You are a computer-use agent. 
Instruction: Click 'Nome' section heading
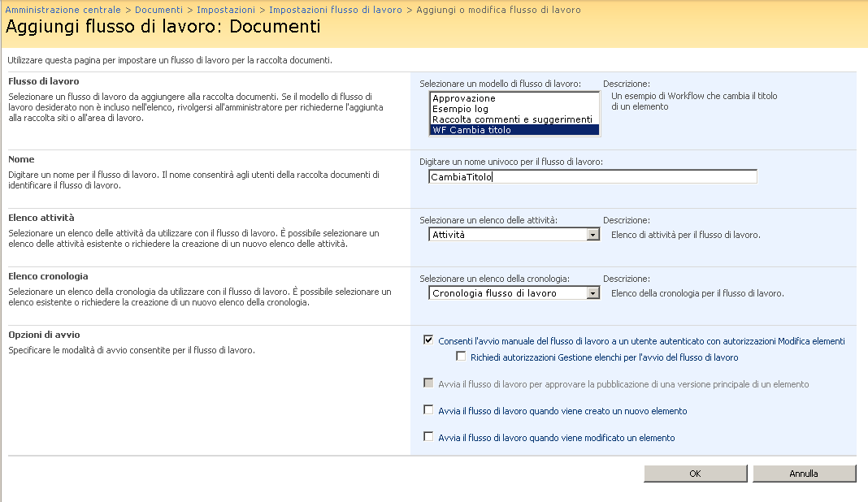click(21, 159)
